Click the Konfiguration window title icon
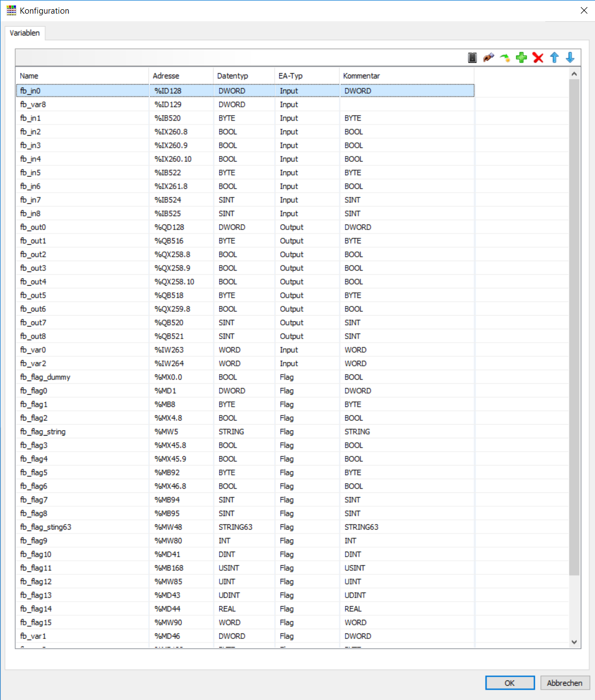The image size is (595, 700). click(11, 10)
